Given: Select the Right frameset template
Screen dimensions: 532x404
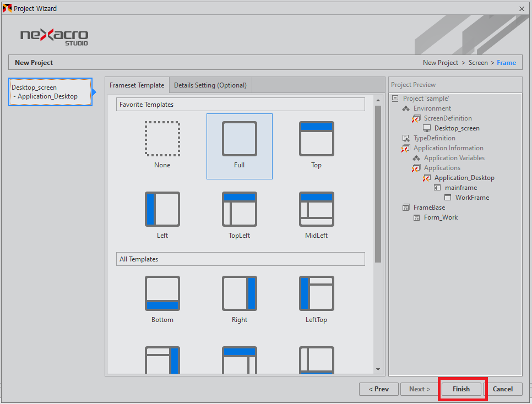Looking at the screenshot, I should (239, 293).
